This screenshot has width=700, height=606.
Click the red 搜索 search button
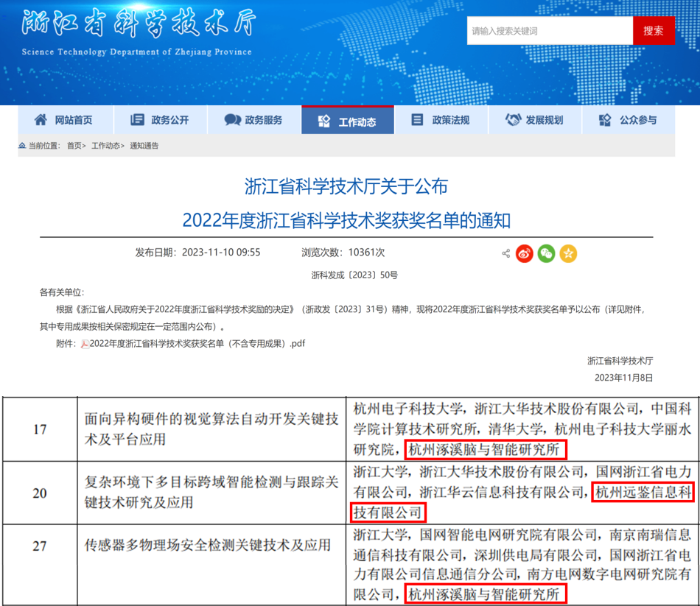pyautogui.click(x=654, y=31)
